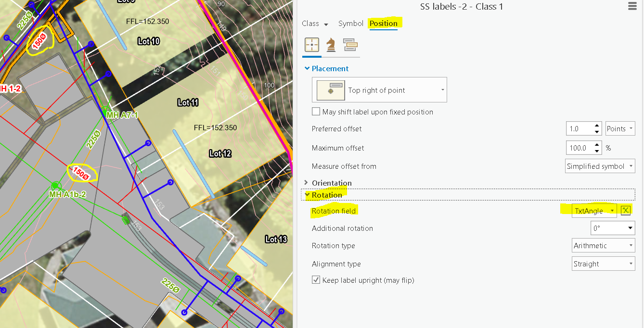Screen dimensions: 644x328
Task: Click the placement preview thumbnail icon
Action: 330,89
